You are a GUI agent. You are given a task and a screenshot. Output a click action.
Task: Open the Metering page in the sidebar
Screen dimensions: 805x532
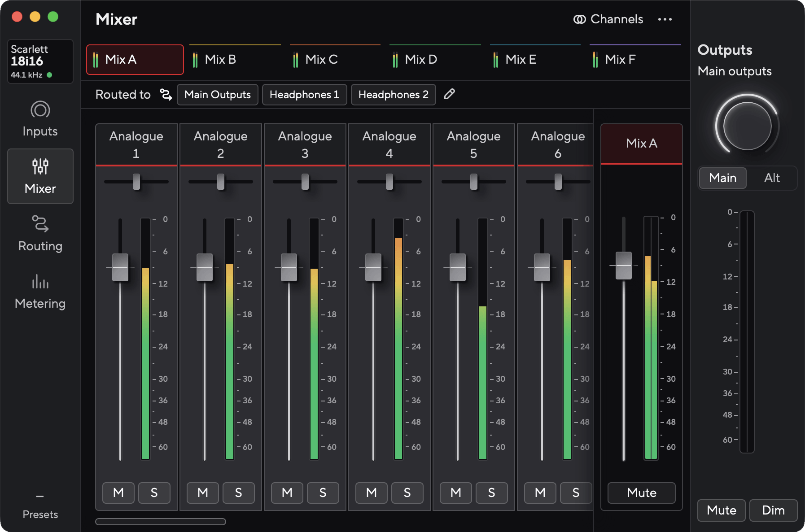[40, 291]
